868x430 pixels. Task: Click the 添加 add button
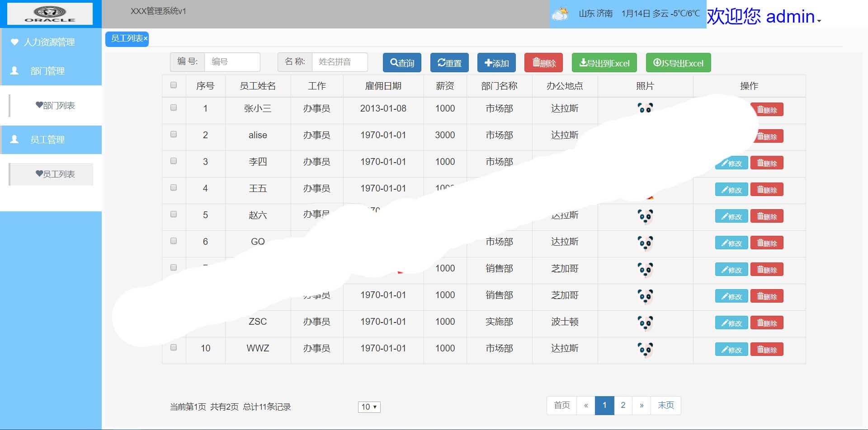pos(496,63)
